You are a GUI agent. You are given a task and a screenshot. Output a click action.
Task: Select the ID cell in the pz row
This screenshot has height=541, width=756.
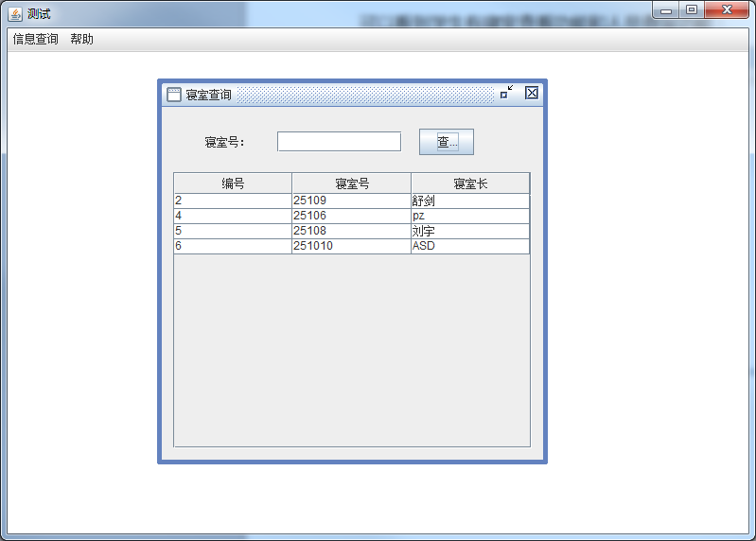click(233, 216)
